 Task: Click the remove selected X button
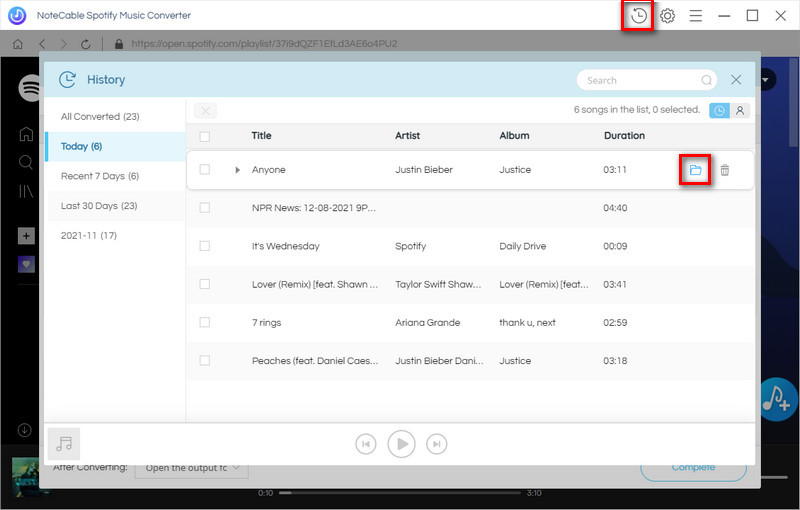(205, 111)
